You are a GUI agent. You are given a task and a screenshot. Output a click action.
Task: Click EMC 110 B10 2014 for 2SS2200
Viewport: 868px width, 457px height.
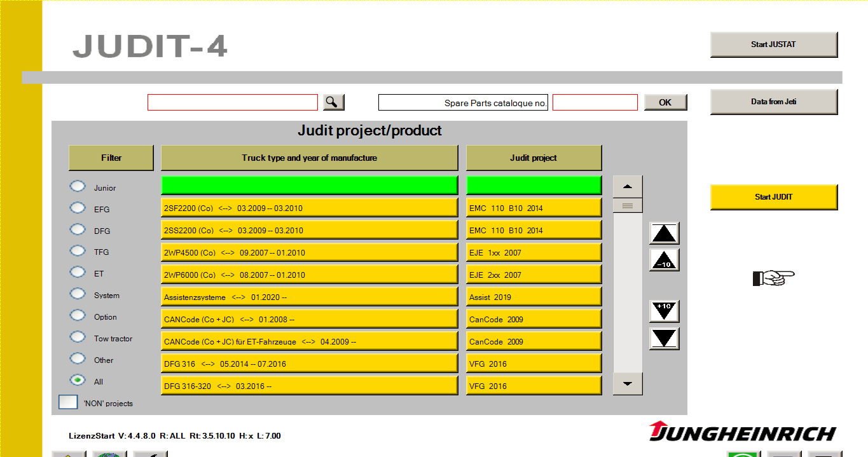pyautogui.click(x=534, y=230)
